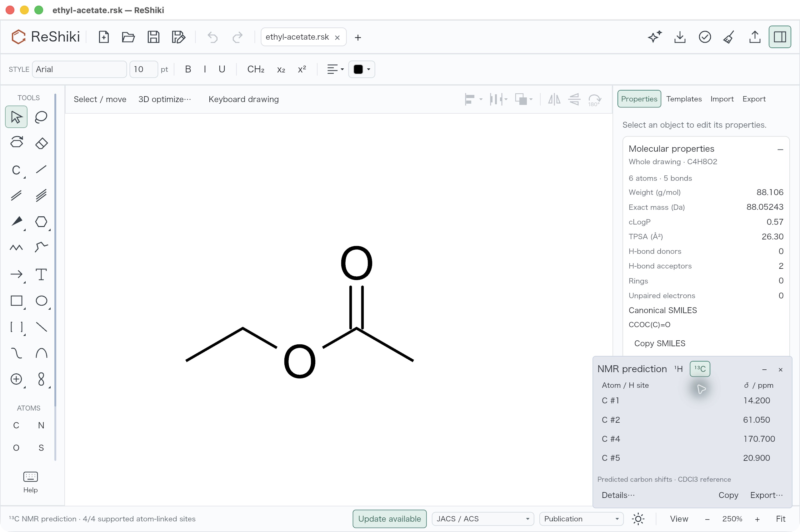Screen dimensions: 800x532
Task: Choose the Text tool
Action: point(41,274)
